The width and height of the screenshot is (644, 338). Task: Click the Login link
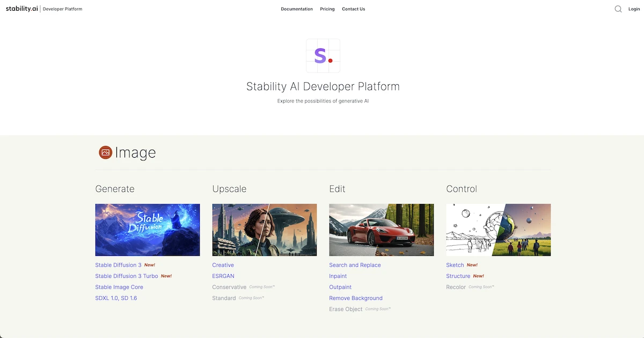pyautogui.click(x=634, y=9)
